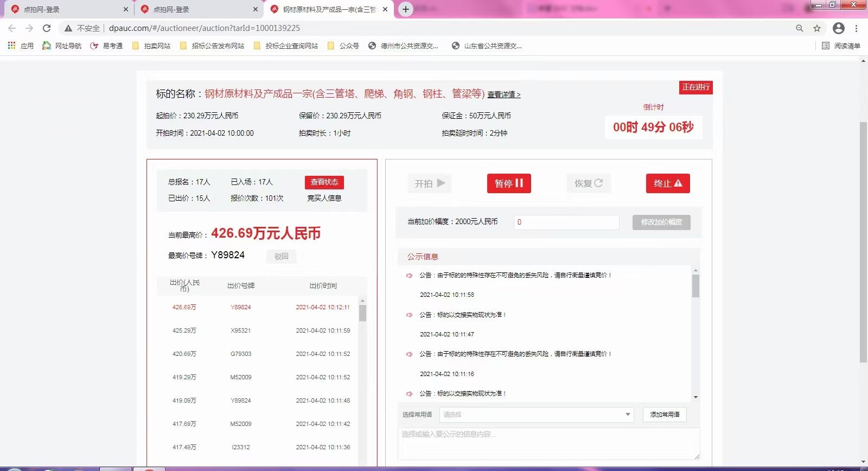Click scroll-down arrow in announcement list
Viewport: 868px width, 471px height.
click(695, 397)
